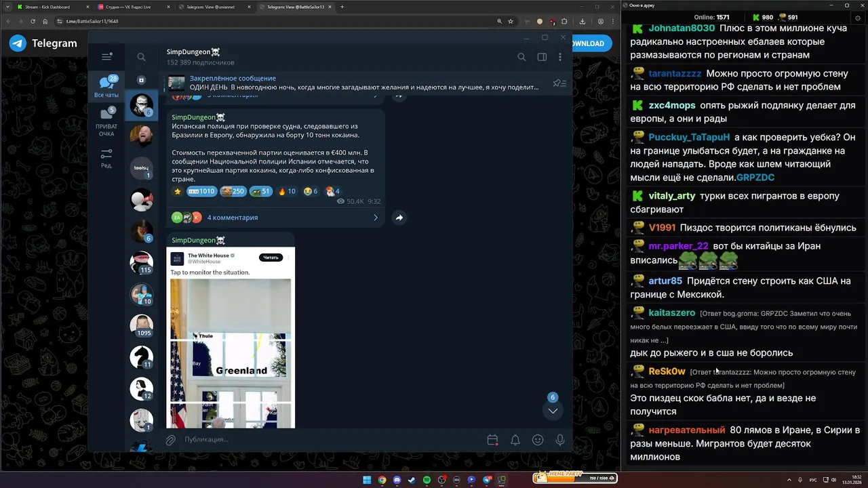Open '4 комментария' under the cocaine post

(x=233, y=218)
